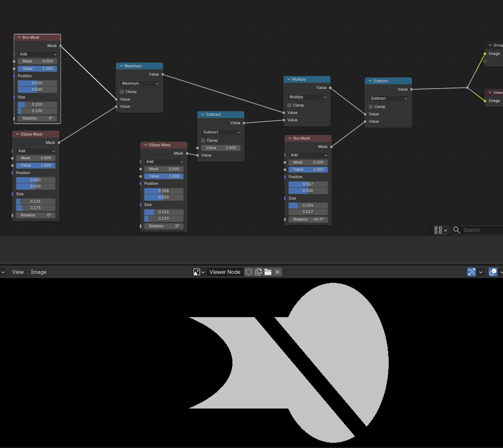Click the 0.358 position slider on Ellipse Mask
Image resolution: width=503 pixels, height=448 pixels.
(x=164, y=191)
